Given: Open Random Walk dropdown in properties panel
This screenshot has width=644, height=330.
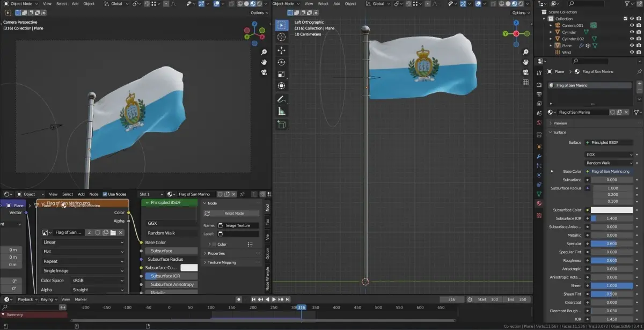Looking at the screenshot, I should tap(609, 163).
